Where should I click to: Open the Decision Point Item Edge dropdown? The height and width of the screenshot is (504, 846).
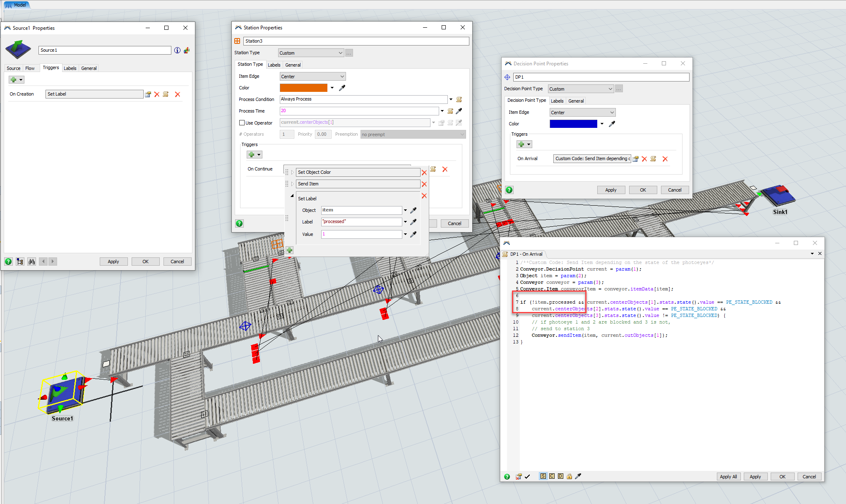tap(582, 113)
